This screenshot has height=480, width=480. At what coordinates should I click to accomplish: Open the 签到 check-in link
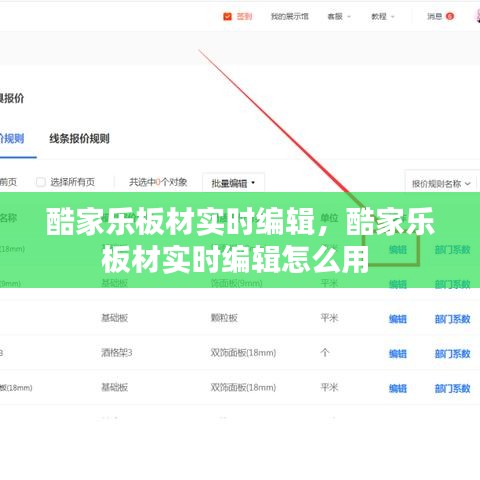(x=244, y=16)
